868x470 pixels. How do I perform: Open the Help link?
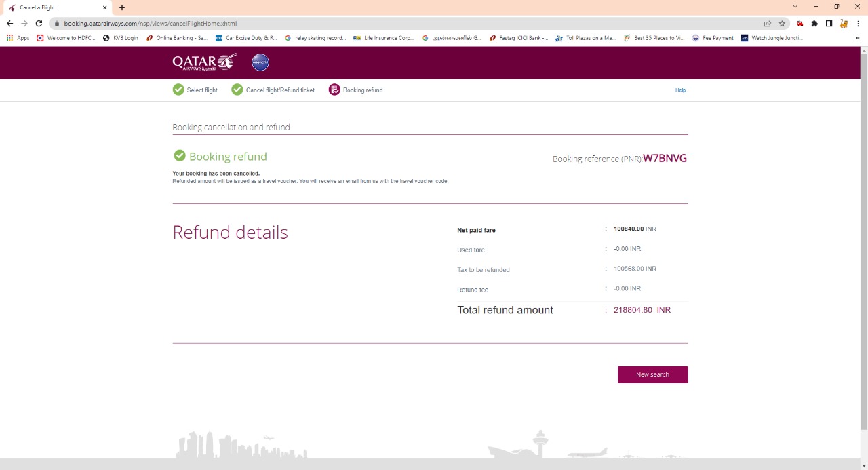click(680, 90)
